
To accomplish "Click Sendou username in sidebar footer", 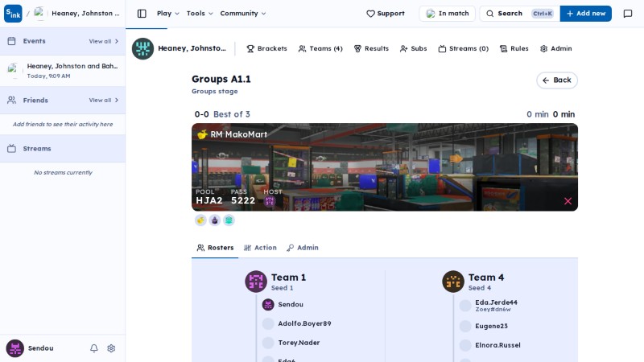I will 41,348.
